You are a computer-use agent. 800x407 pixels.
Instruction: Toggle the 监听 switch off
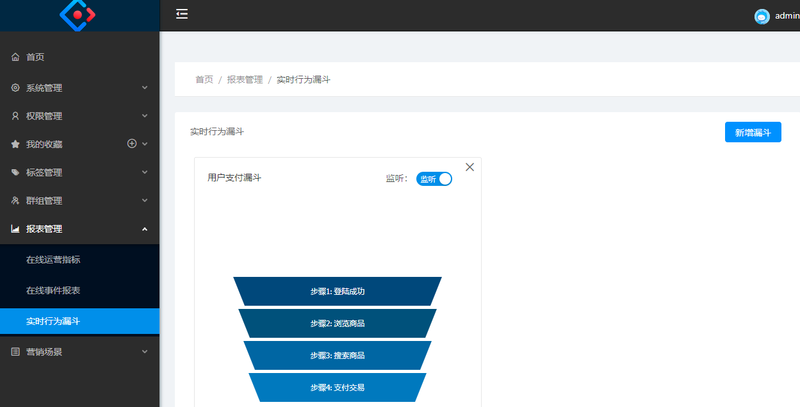434,179
